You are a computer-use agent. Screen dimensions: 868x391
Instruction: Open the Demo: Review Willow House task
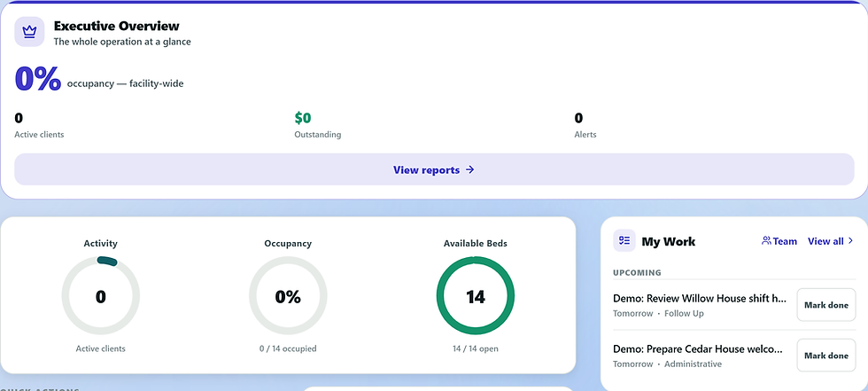700,299
